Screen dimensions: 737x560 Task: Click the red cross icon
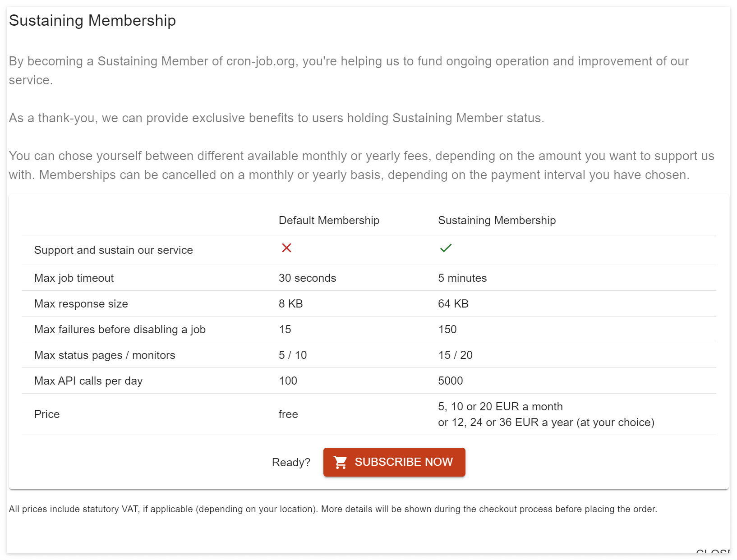(286, 248)
